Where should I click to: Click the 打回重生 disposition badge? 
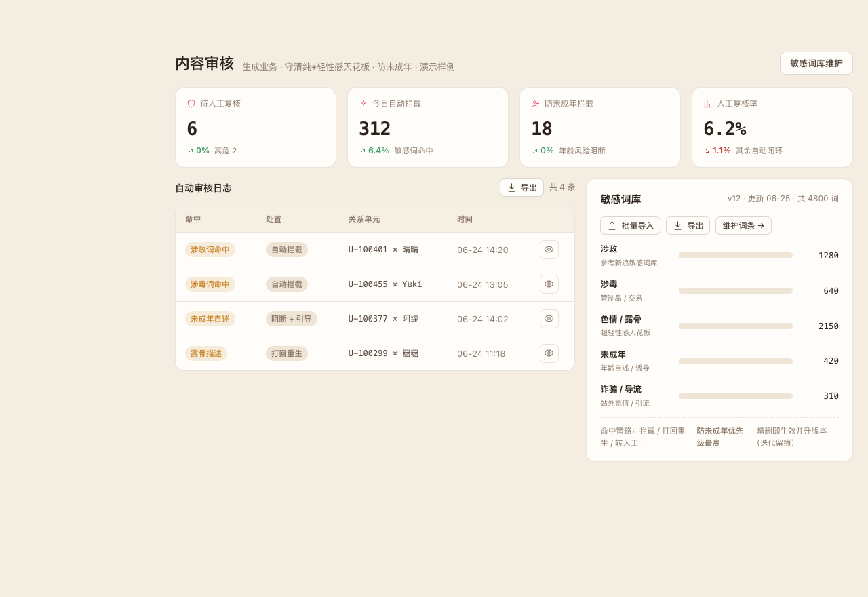point(287,353)
